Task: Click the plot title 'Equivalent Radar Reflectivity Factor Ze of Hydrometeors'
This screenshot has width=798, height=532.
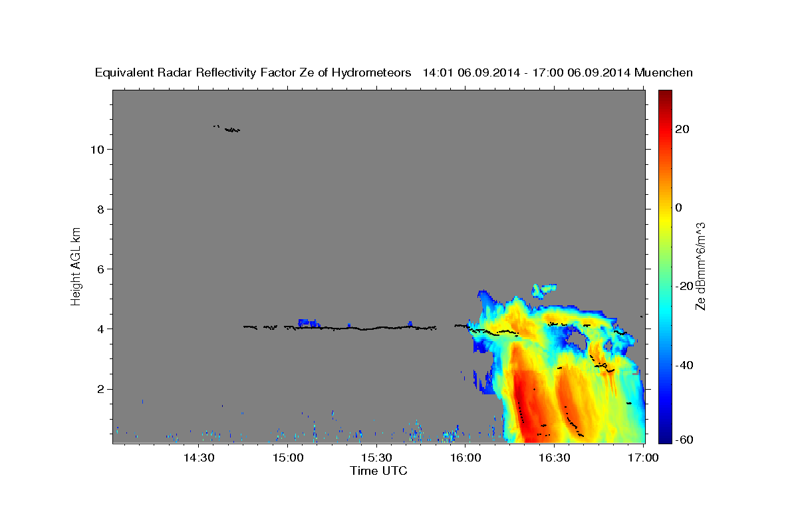Action: (253, 72)
